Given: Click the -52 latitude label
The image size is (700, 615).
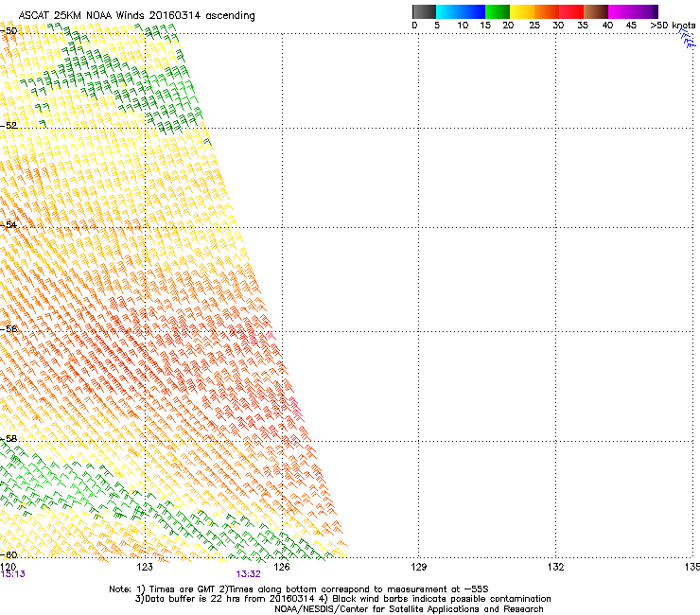Looking at the screenshot, I should pos(9,126).
